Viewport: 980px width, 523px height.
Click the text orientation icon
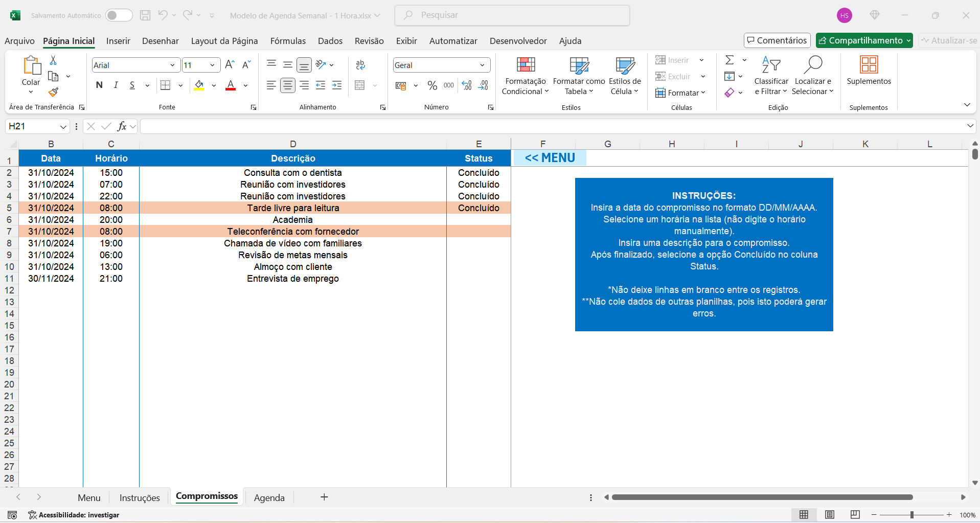coord(321,64)
